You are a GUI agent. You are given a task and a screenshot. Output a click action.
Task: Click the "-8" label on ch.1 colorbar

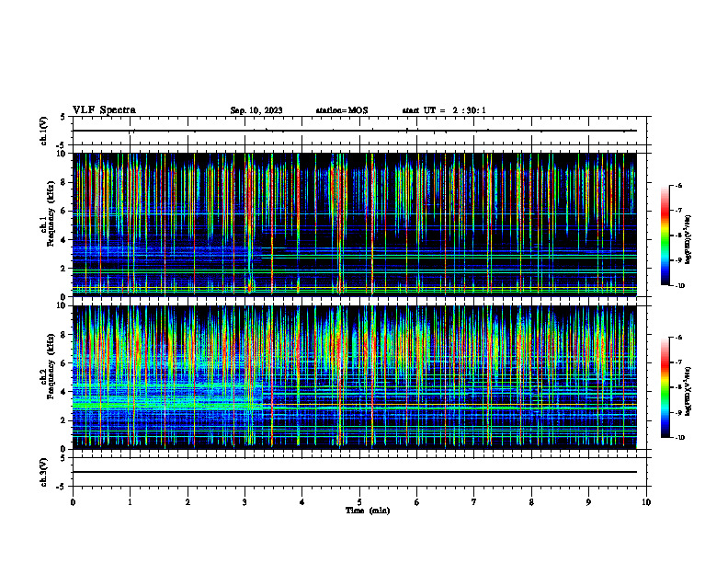point(677,236)
